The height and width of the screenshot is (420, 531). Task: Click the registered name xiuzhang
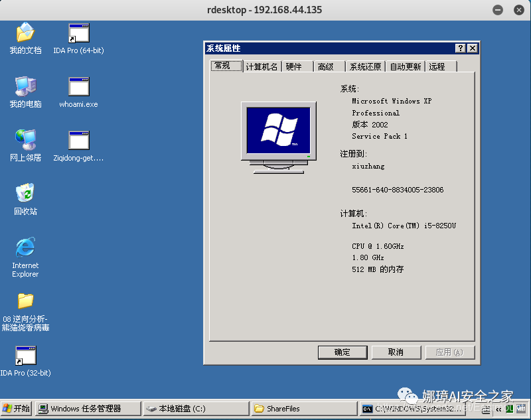368,166
